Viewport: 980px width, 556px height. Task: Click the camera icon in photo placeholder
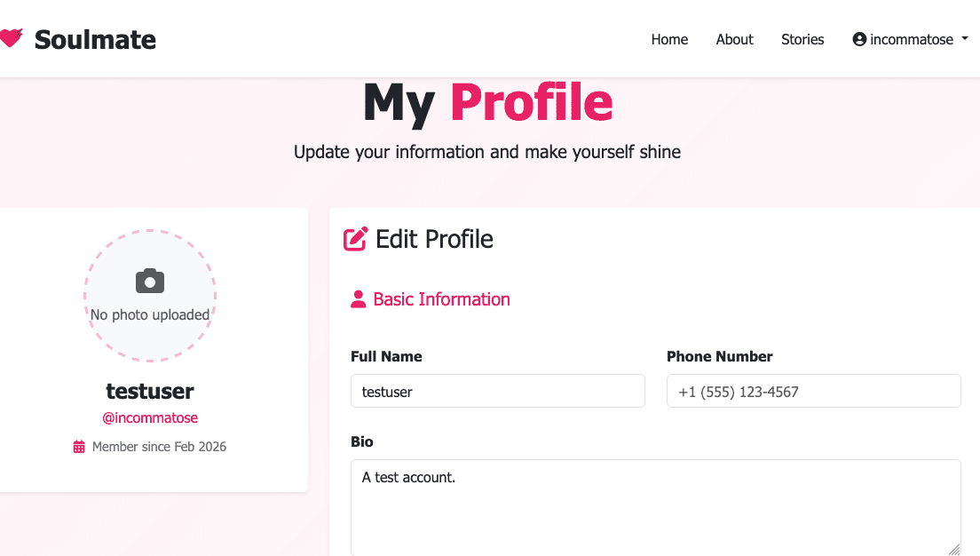coord(150,282)
